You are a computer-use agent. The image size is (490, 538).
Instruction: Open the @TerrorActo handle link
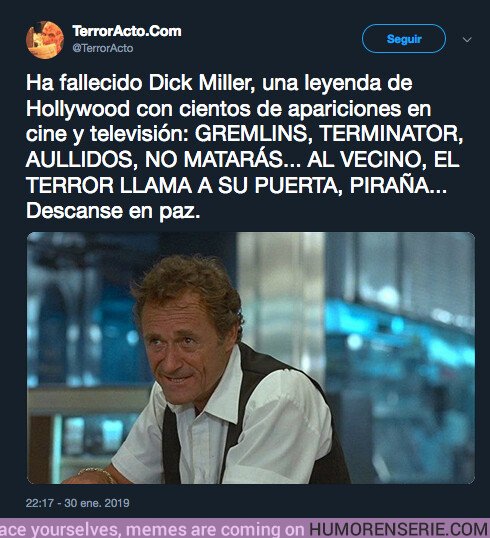click(103, 48)
